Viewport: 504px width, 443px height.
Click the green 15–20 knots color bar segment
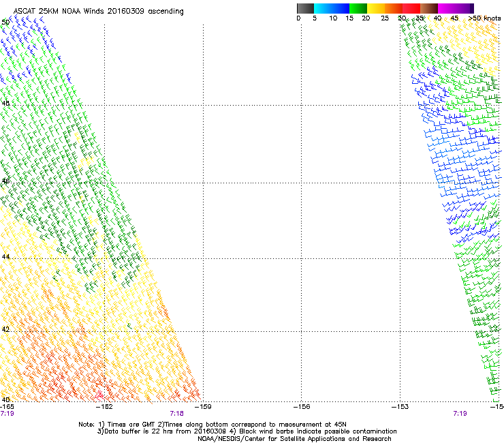point(358,8)
